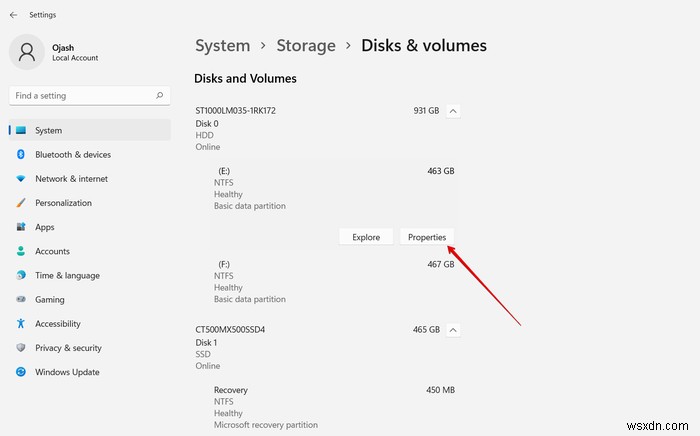
Task: Go to Personalization settings
Action: (x=63, y=203)
